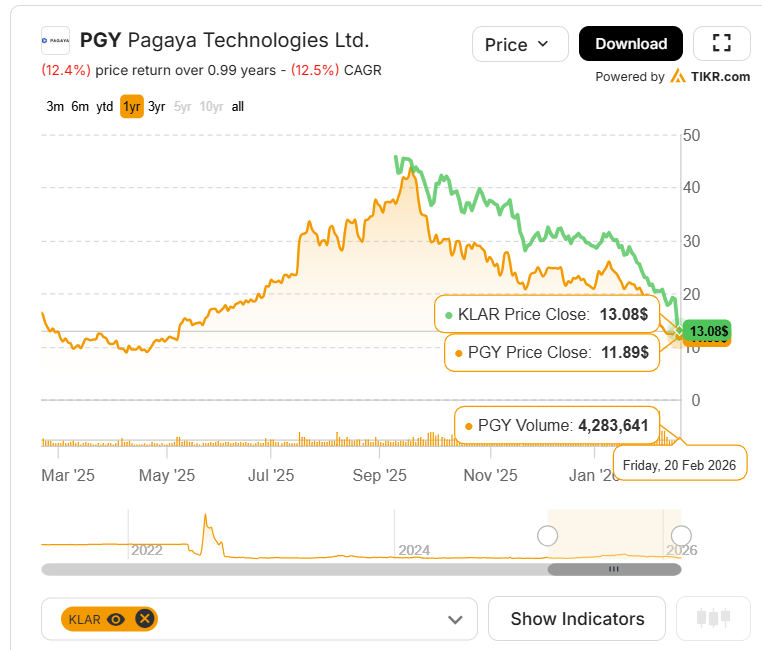Select the 6m time range

pyautogui.click(x=80, y=106)
